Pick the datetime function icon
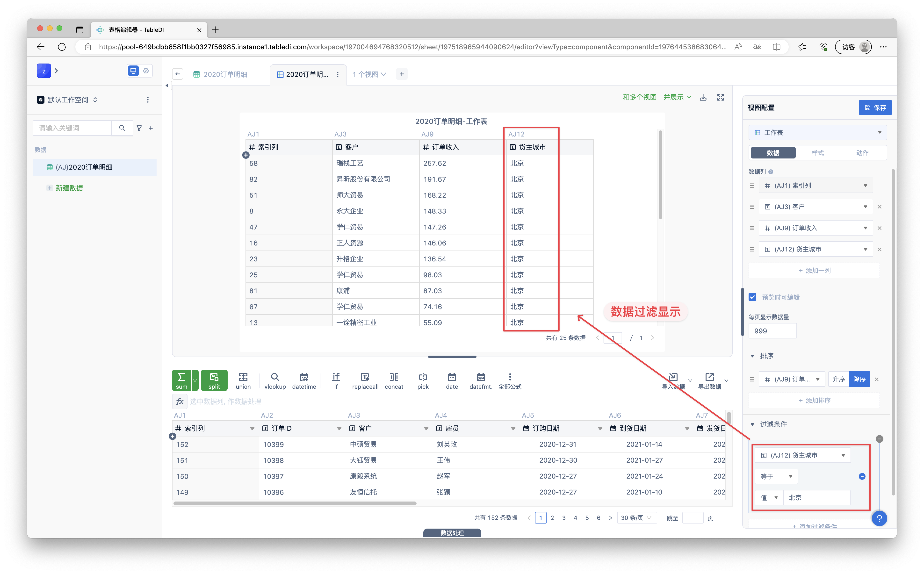 [304, 380]
